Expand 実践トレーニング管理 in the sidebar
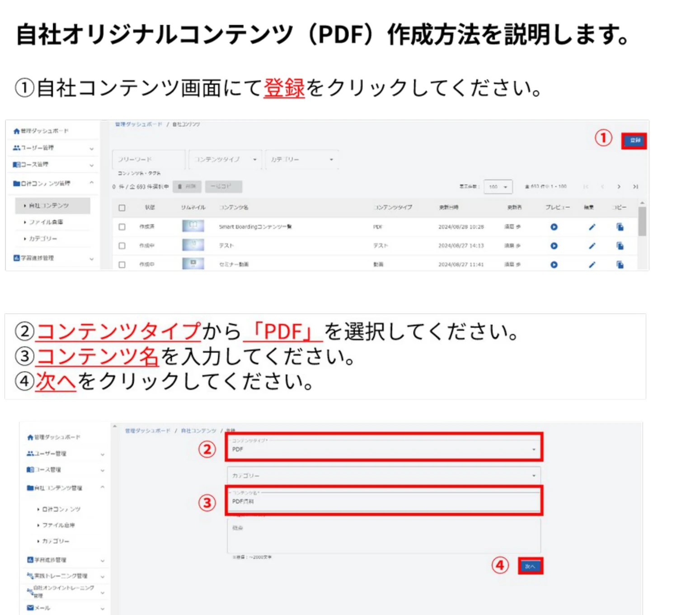 click(66, 576)
